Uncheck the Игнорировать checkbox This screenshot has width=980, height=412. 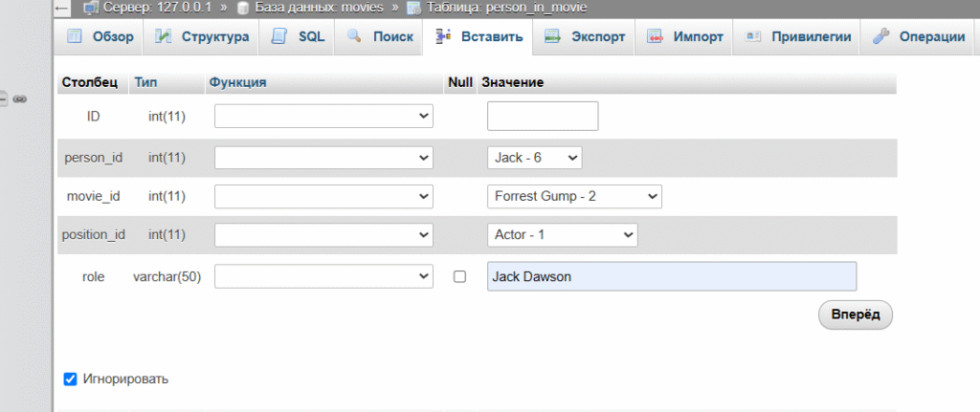[71, 379]
